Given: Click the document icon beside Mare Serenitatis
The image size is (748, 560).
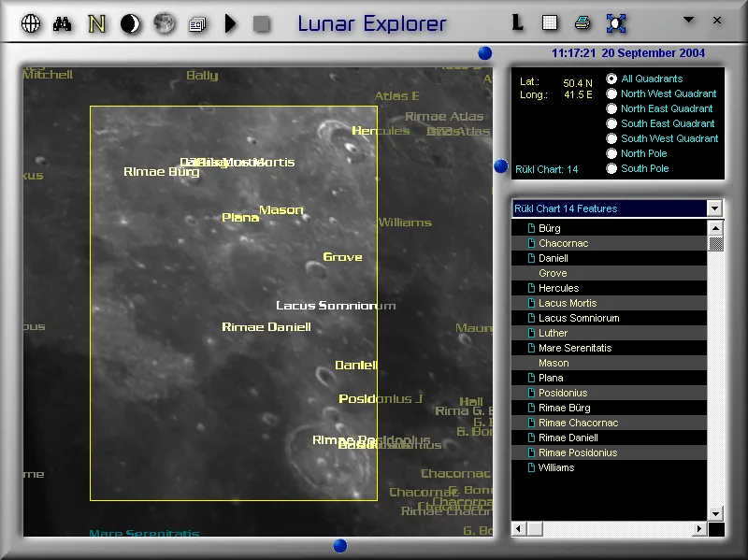Looking at the screenshot, I should (531, 348).
